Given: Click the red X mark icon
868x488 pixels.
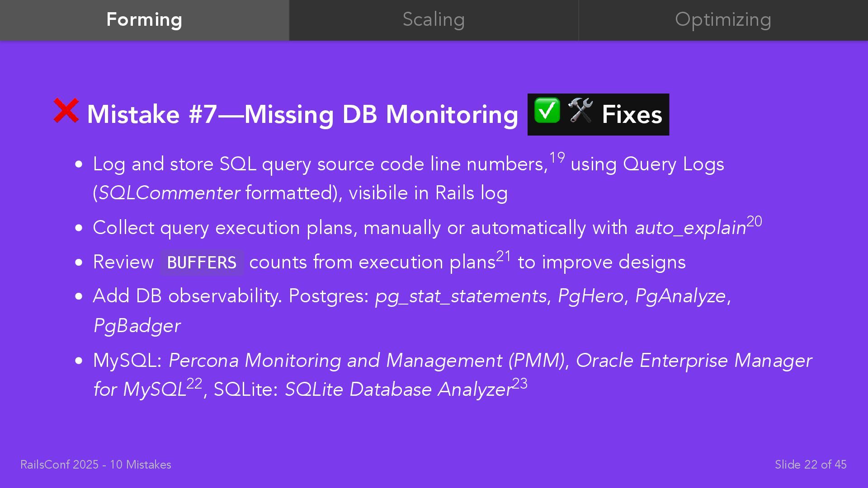Looking at the screenshot, I should [66, 110].
